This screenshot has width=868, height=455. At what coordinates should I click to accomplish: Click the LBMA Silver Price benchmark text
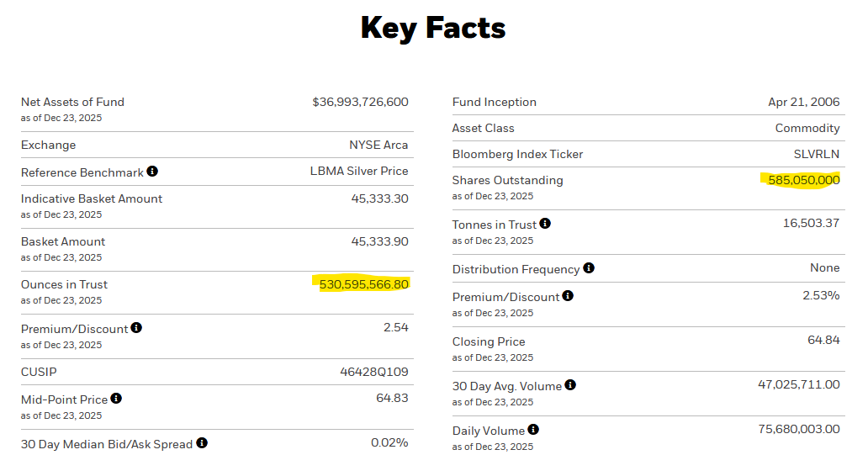coord(359,171)
